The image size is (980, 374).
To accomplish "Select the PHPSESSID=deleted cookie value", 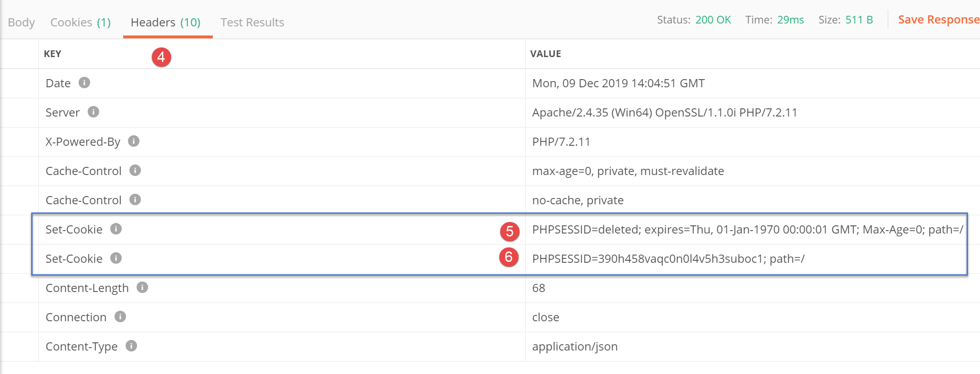I will click(747, 230).
